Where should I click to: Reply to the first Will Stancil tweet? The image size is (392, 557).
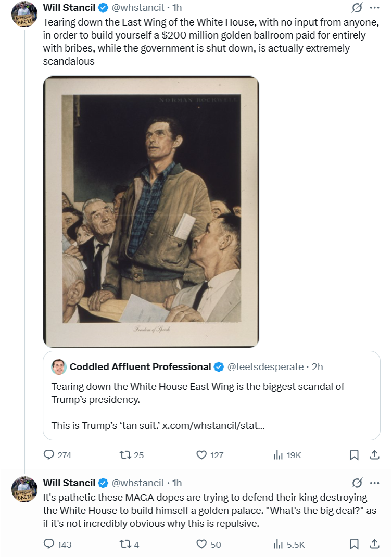click(49, 455)
